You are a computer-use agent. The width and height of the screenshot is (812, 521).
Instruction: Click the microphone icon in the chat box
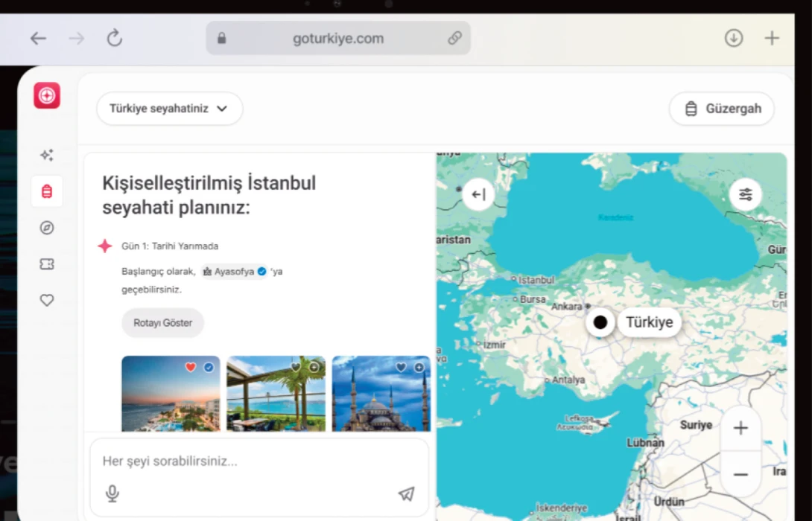pos(112,493)
